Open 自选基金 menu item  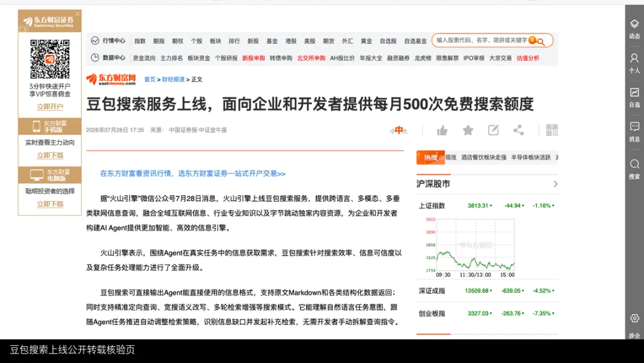pos(415,41)
